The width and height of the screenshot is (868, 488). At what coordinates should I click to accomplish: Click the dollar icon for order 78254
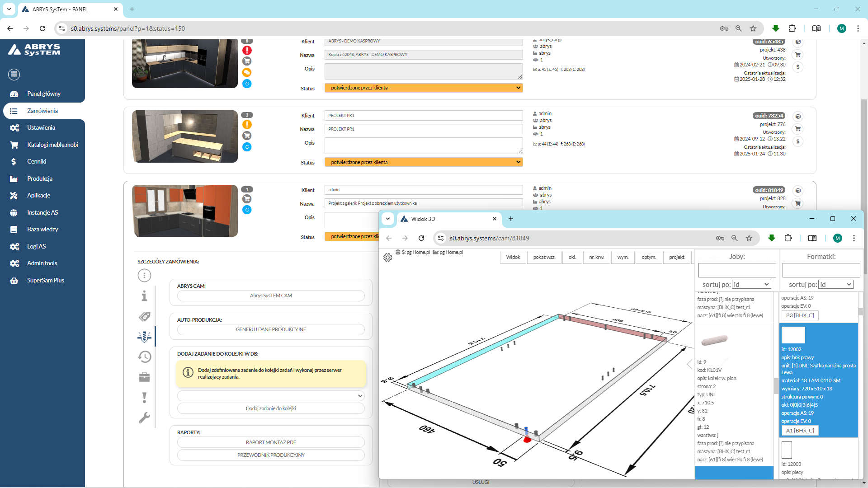pos(798,141)
